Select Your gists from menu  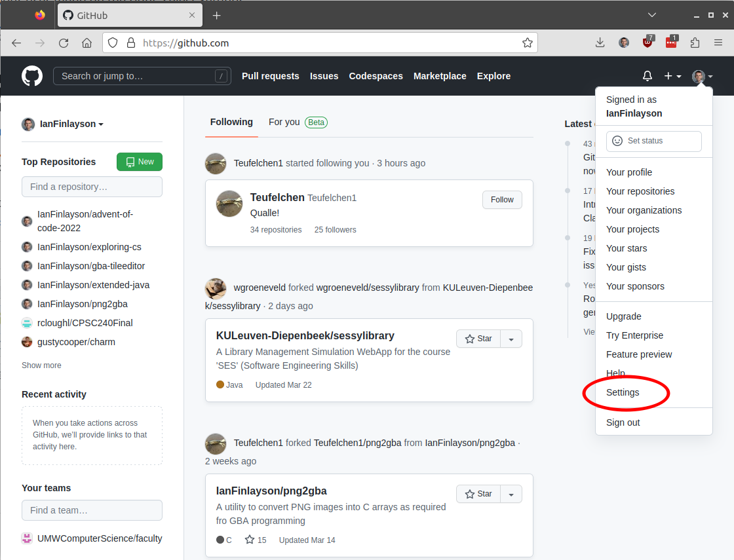pyautogui.click(x=654, y=267)
